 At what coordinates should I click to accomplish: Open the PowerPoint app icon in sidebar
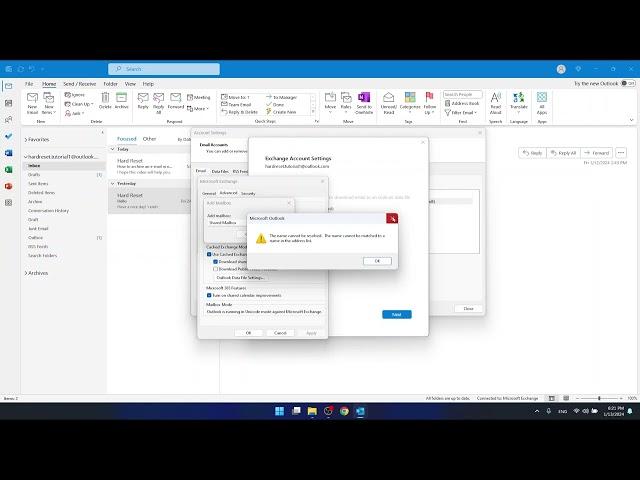pyautogui.click(x=9, y=186)
